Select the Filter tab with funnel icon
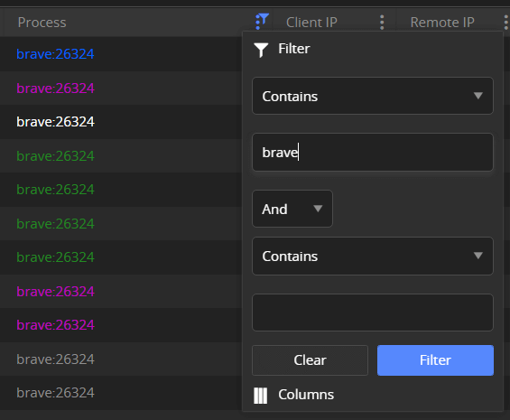The height and width of the screenshot is (420, 510). [x=282, y=50]
